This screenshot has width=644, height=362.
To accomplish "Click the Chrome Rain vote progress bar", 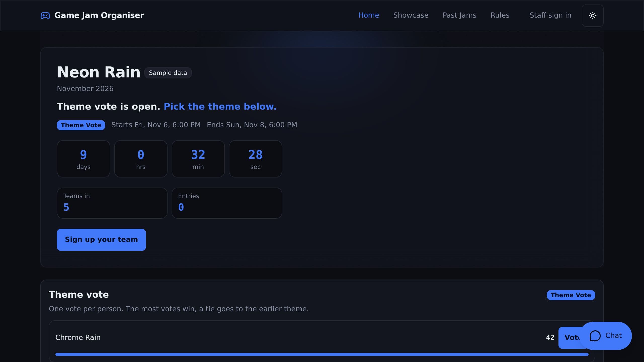I will (322, 354).
